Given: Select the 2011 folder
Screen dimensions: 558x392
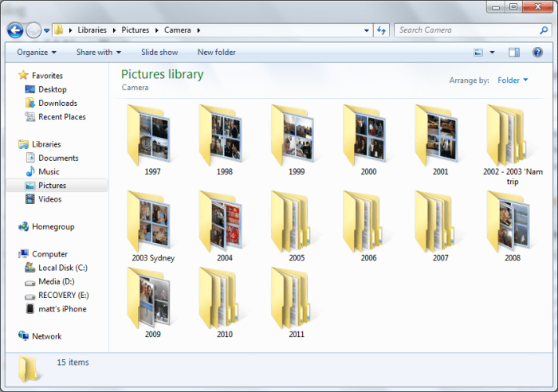Looking at the screenshot, I should (297, 303).
